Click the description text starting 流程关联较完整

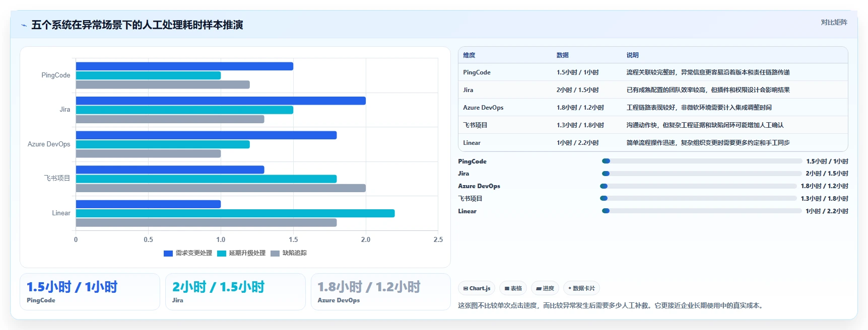coord(708,72)
